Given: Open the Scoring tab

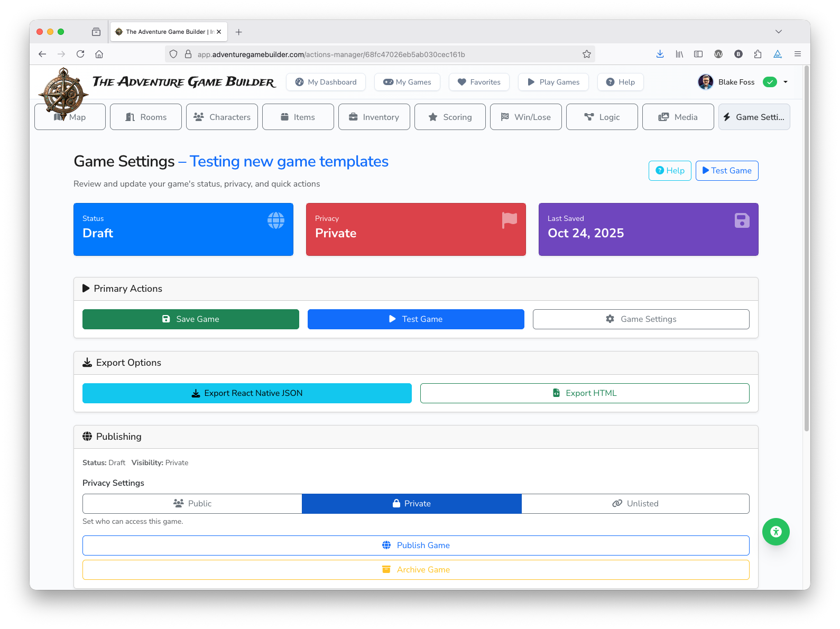Looking at the screenshot, I should [450, 117].
